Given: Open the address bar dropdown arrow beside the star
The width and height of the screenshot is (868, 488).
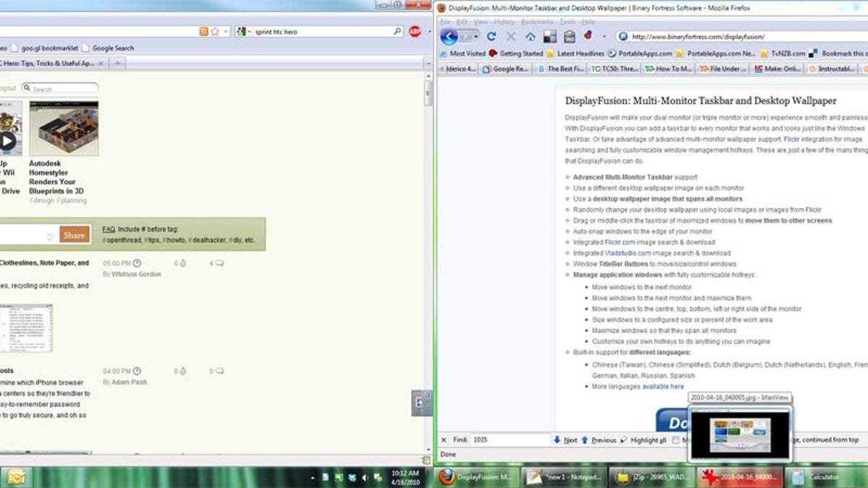Looking at the screenshot, I should 226,32.
